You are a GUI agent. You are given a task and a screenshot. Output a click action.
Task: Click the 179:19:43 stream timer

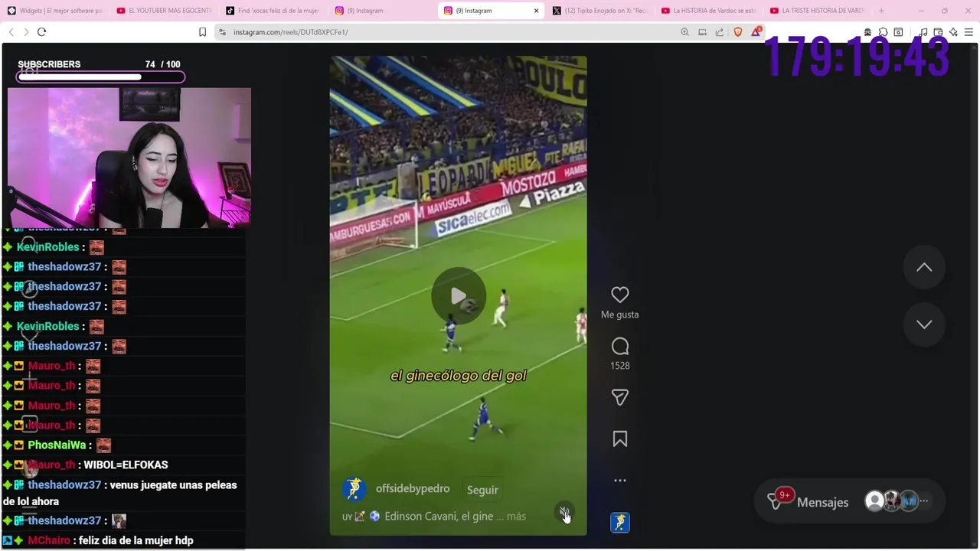[857, 59]
